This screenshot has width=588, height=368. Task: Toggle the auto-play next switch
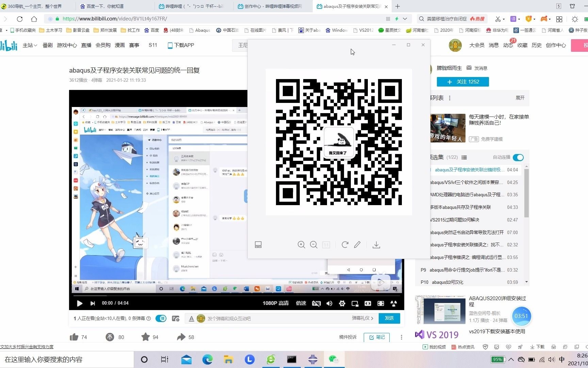pos(518,157)
